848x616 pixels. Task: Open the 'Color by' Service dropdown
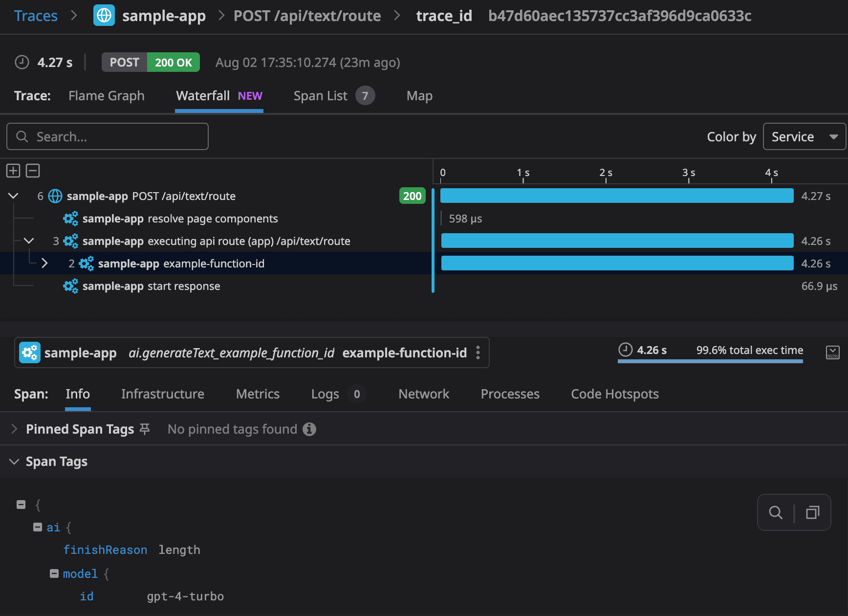804,136
